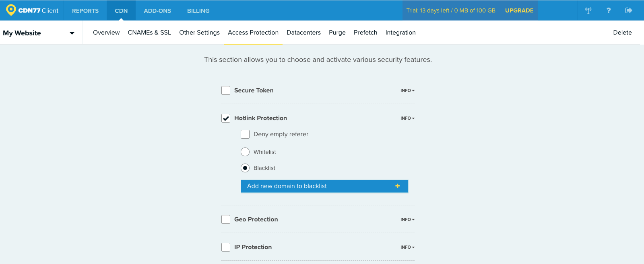Viewport: 644px width, 264px height.
Task: Click the logout icon
Action: [629, 10]
